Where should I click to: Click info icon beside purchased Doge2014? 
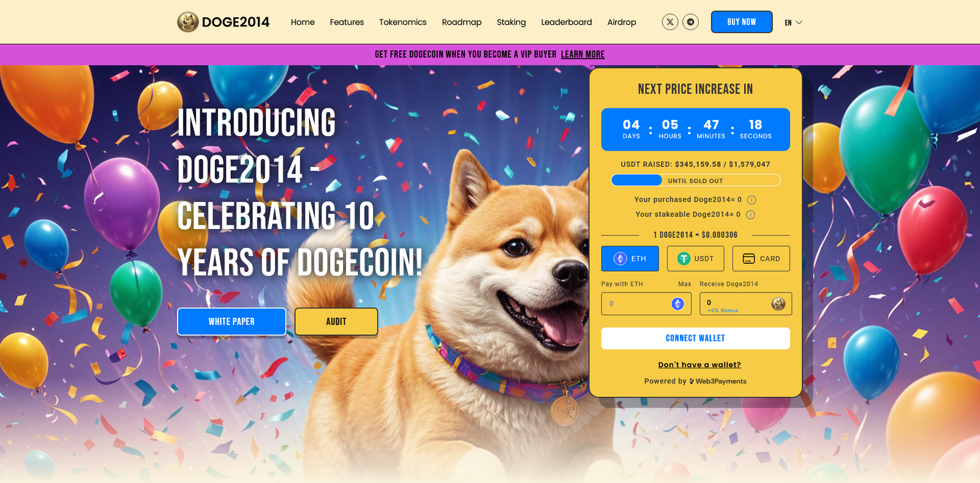(x=752, y=200)
